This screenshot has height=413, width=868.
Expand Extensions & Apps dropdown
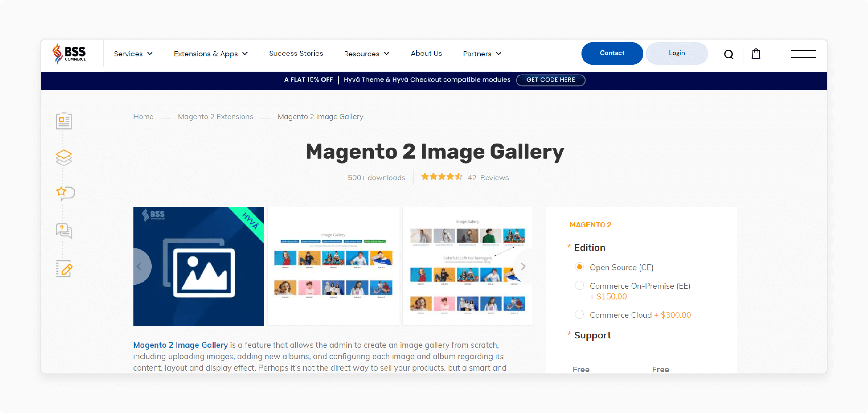click(x=211, y=54)
